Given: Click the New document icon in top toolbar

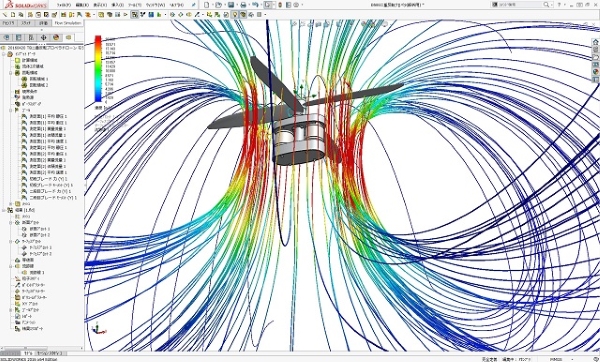Looking at the screenshot, I should pyautogui.click(x=207, y=5).
